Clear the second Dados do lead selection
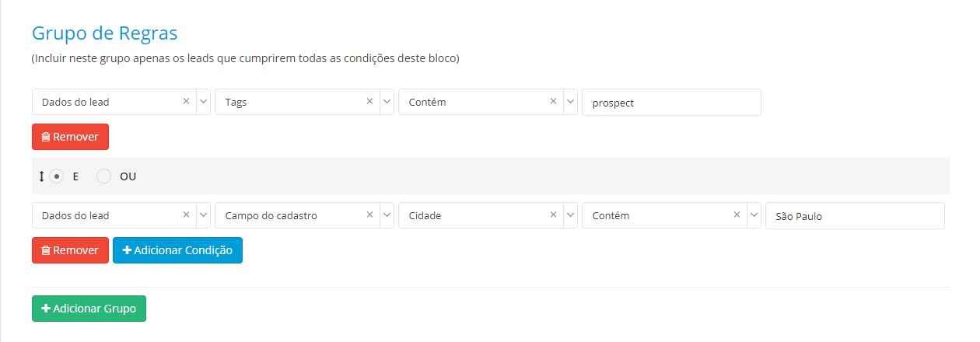This screenshot has width=980, height=342. coord(186,215)
